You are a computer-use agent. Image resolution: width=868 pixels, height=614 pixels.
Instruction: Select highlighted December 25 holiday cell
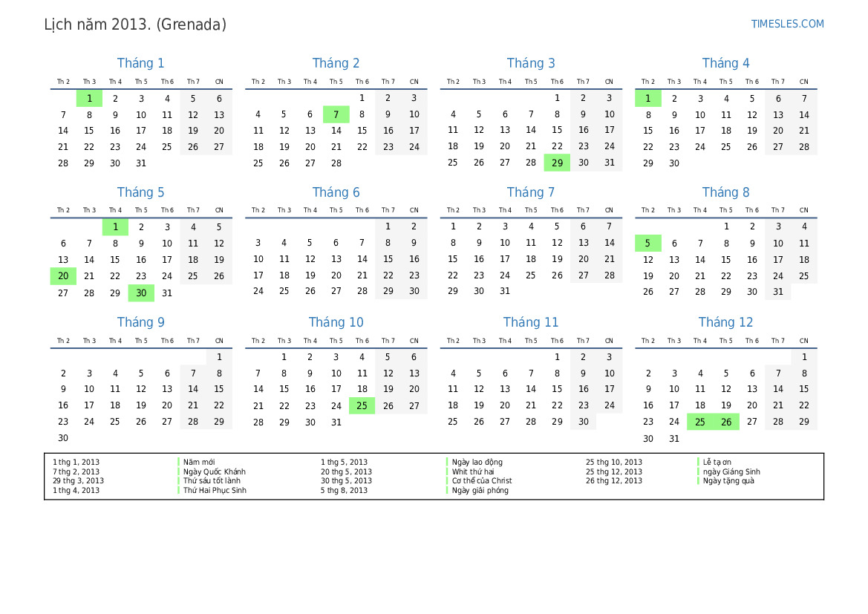pos(699,422)
